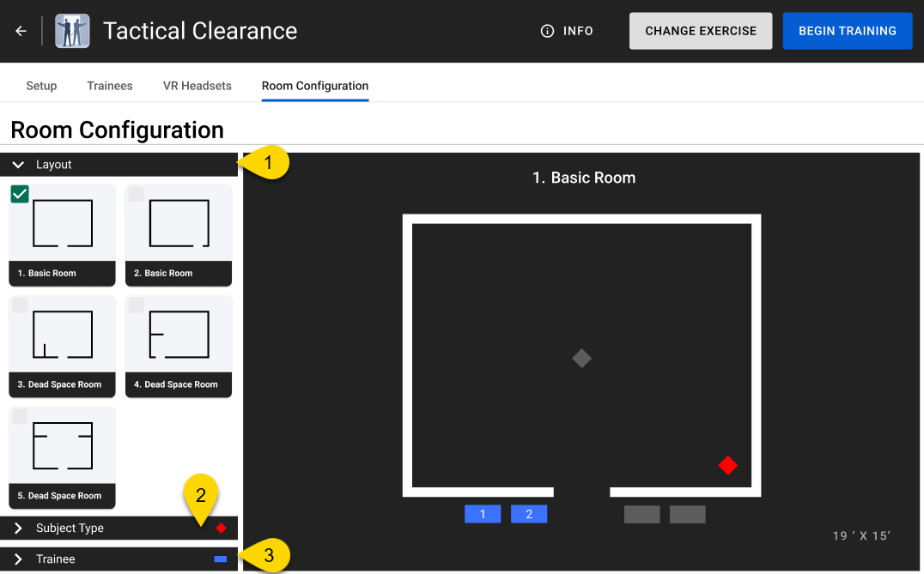
Task: Uncheck the 1. Basic Room checkbox
Action: coord(20,194)
